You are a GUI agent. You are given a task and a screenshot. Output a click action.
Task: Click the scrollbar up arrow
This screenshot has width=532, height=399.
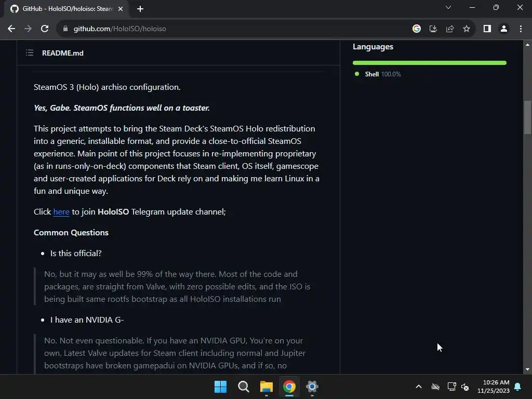pyautogui.click(x=527, y=45)
